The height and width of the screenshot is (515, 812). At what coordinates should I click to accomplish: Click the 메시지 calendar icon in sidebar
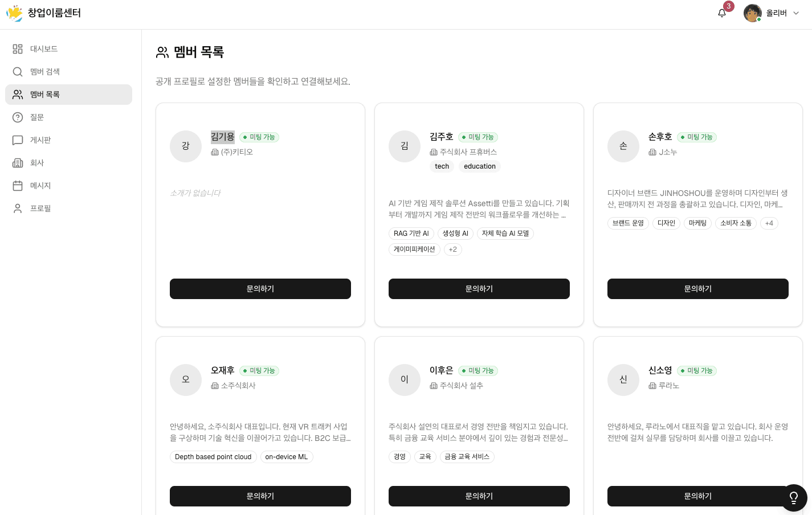tap(18, 186)
